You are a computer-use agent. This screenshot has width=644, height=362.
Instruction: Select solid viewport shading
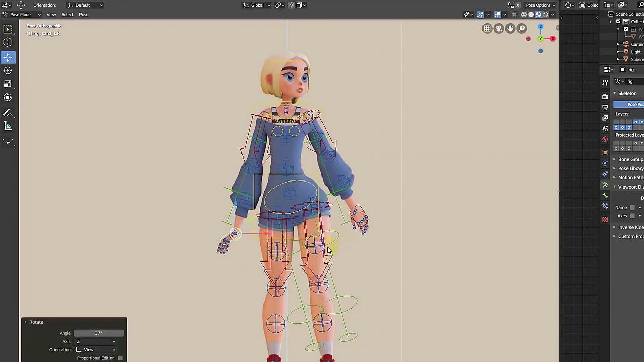pos(531,14)
